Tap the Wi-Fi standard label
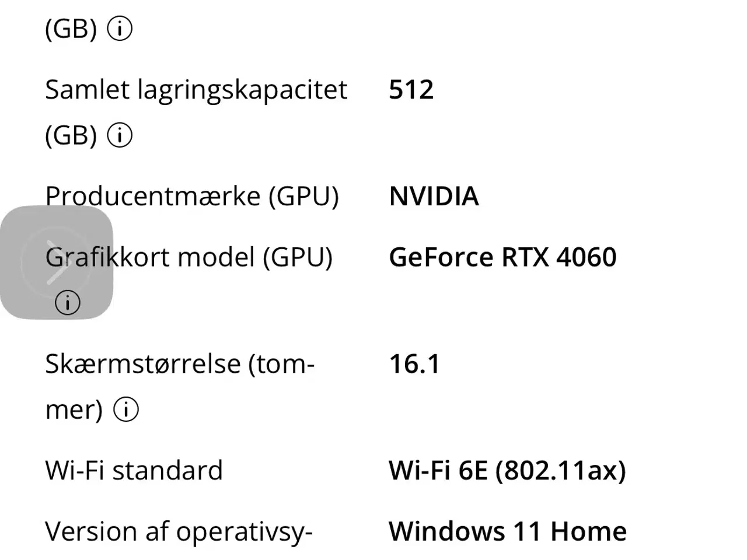The height and width of the screenshot is (560, 747). point(134,470)
